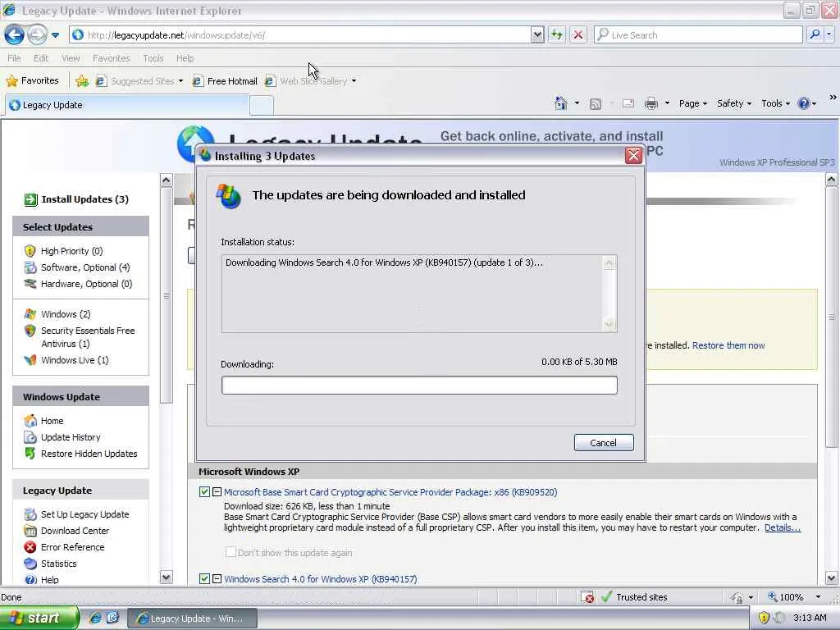
Task: Click the Help question mark icon
Action: (x=804, y=103)
